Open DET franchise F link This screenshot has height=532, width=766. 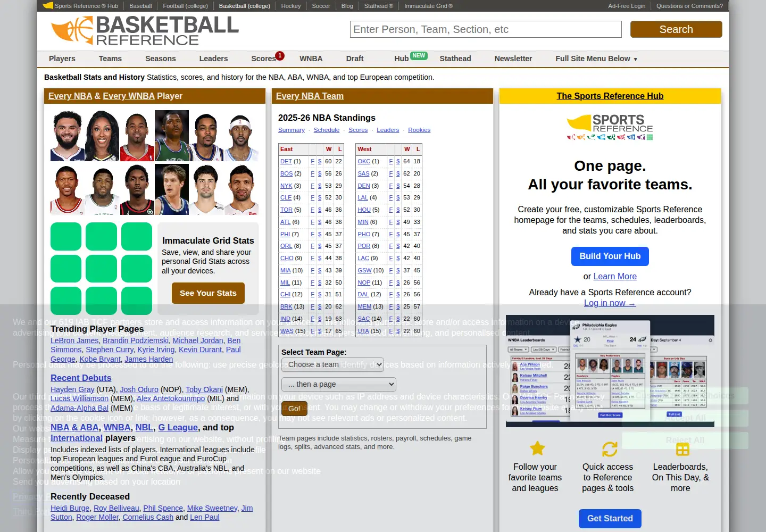[x=313, y=161]
